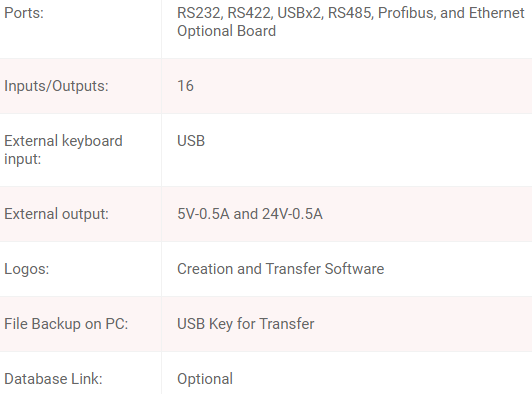Click the External keyboard input: label

63,150
